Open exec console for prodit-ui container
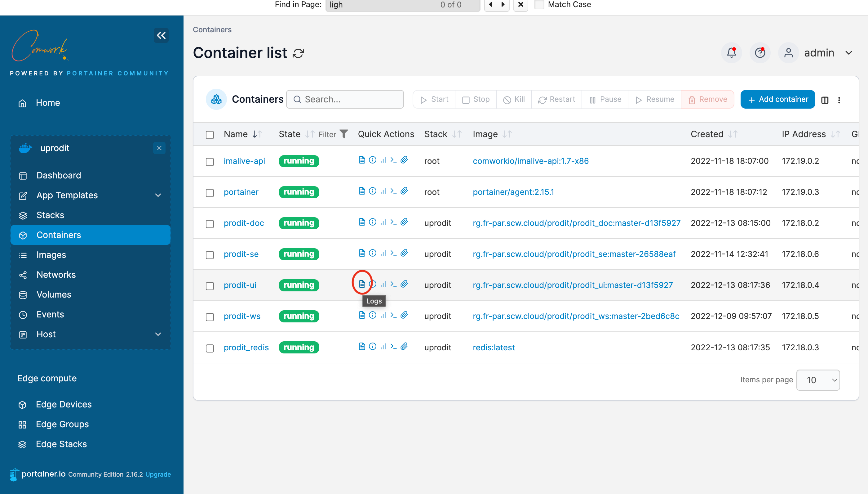Image resolution: width=868 pixels, height=494 pixels. [x=393, y=284]
